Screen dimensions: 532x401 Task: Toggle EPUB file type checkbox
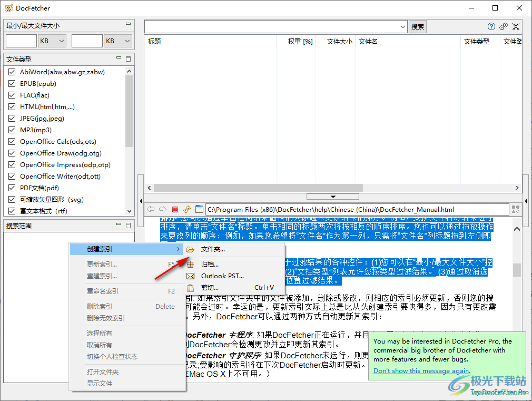pyautogui.click(x=12, y=84)
